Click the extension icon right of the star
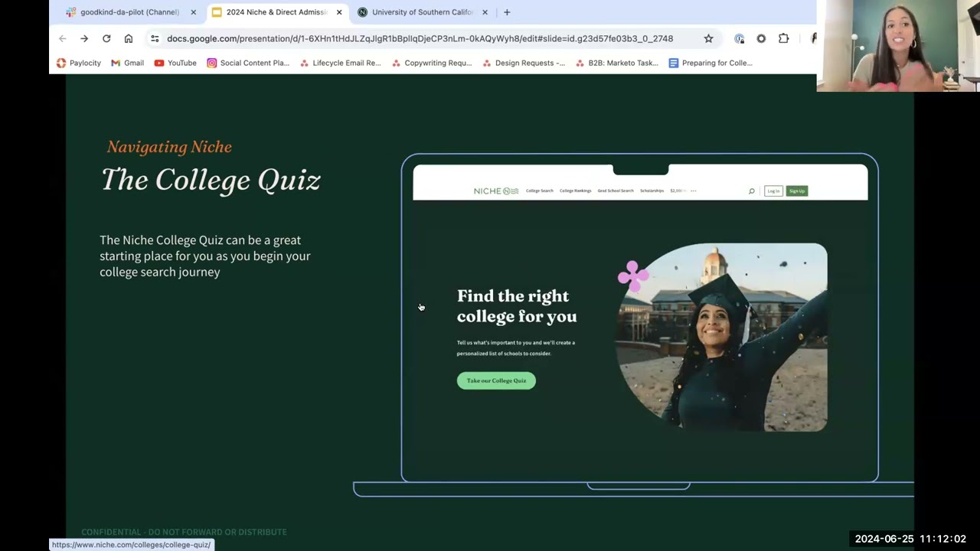Viewport: 980px width, 551px height. coord(739,38)
